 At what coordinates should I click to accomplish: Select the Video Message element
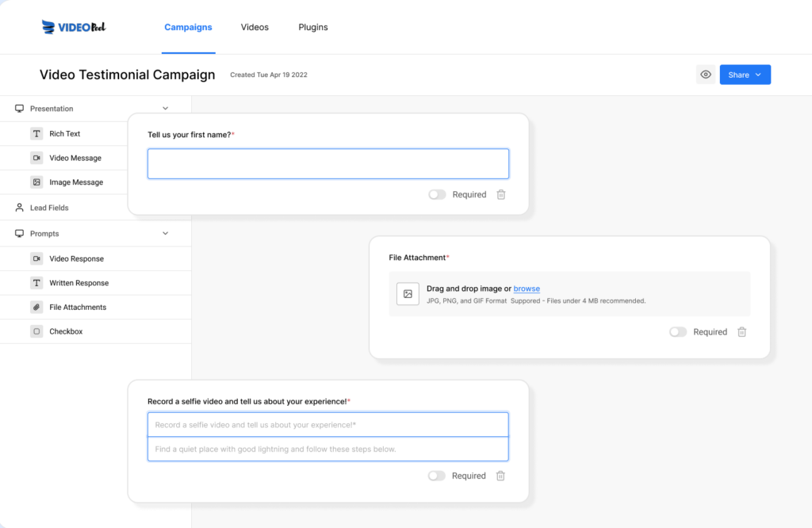(75, 158)
